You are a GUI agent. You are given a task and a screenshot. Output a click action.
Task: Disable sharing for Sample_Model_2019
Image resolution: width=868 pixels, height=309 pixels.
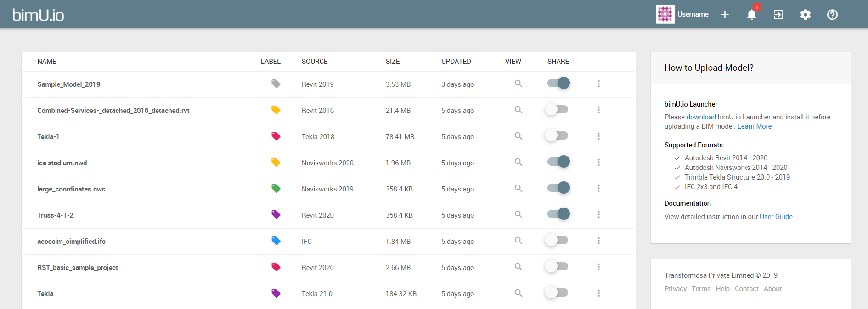[558, 83]
